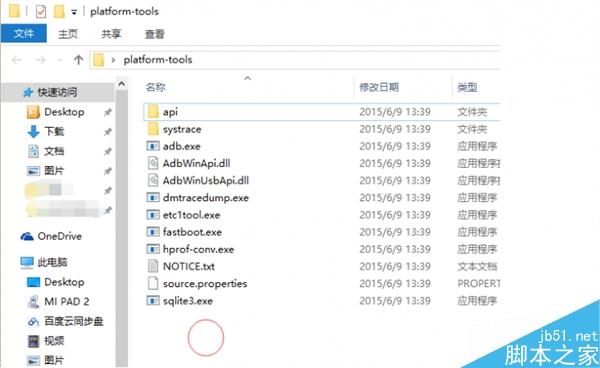Switch to the 共享 ribbon tab

(111, 34)
